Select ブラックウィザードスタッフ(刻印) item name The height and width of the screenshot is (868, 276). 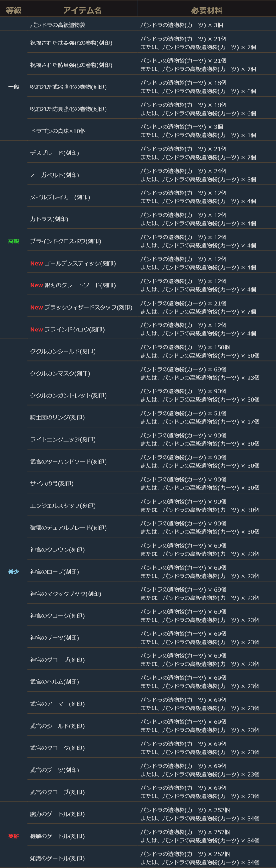(x=88, y=307)
